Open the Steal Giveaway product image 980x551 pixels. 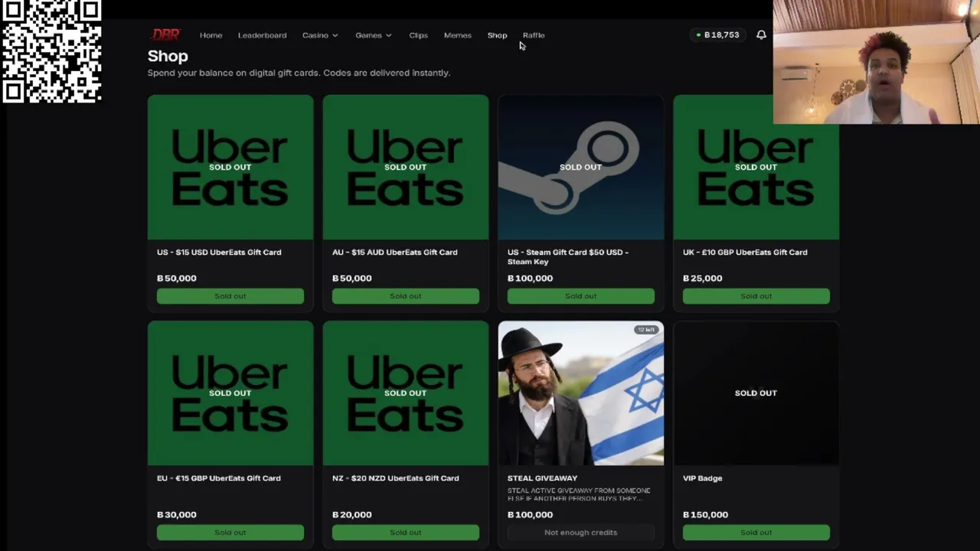pyautogui.click(x=581, y=393)
